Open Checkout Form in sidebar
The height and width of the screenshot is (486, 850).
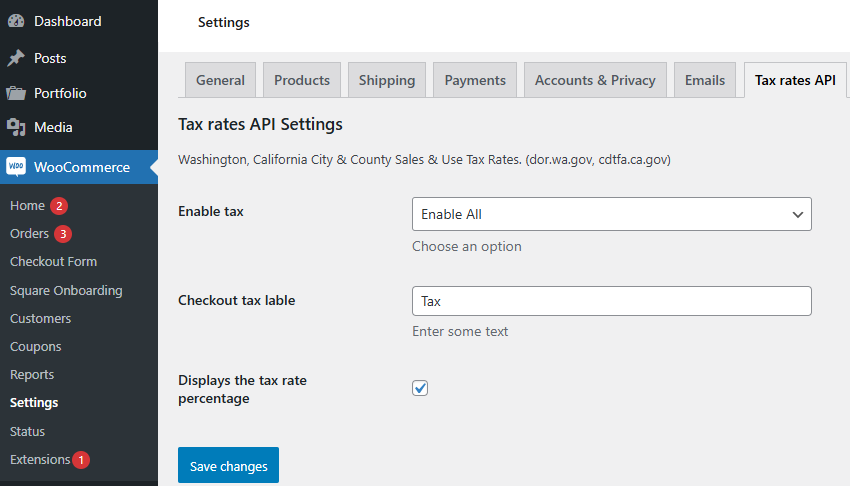53,262
